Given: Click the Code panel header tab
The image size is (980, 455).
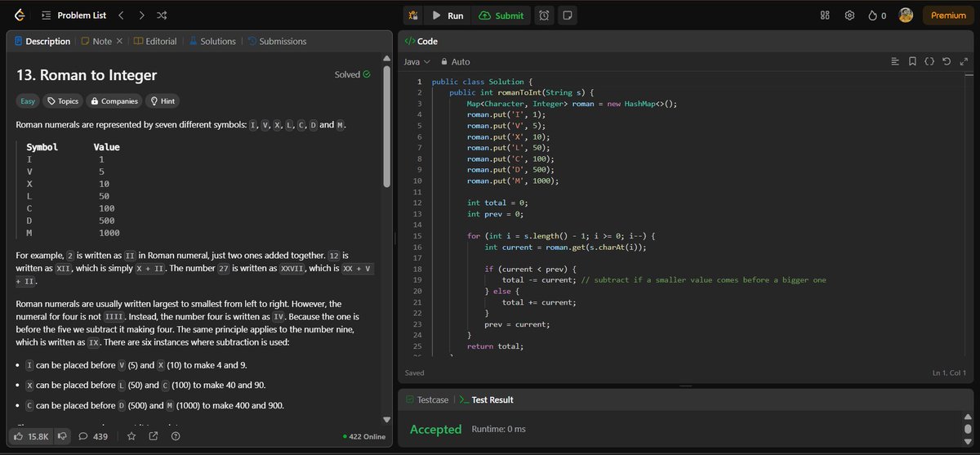Looking at the screenshot, I should click(x=421, y=41).
